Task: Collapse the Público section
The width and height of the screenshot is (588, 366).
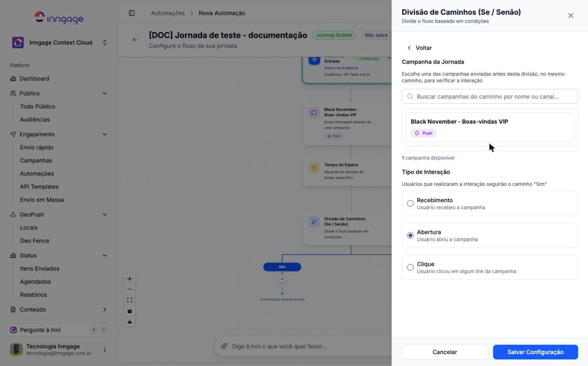Action: [x=105, y=93]
